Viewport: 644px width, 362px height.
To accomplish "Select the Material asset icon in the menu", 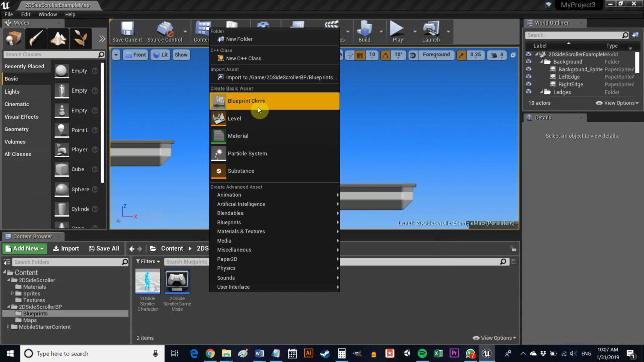I will [x=218, y=135].
